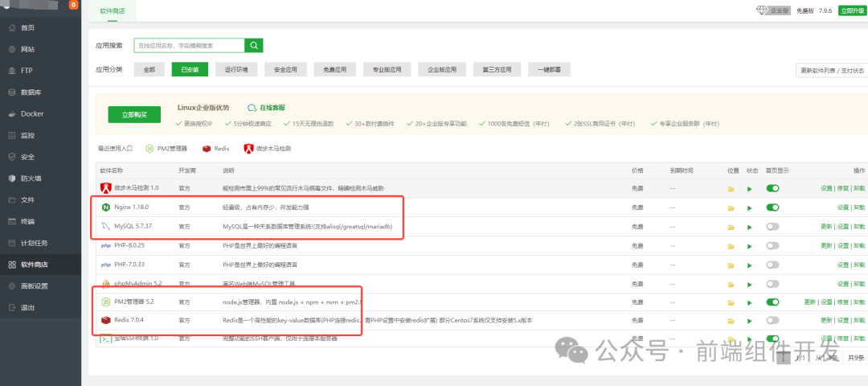Select the 已安装 category filter
This screenshot has height=386, width=868.
coord(190,69)
